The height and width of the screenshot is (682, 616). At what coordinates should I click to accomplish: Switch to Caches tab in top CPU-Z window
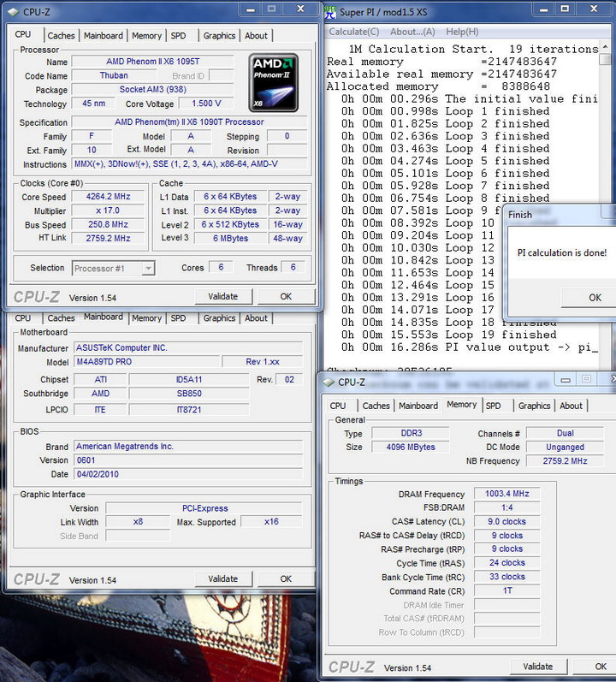tap(61, 36)
